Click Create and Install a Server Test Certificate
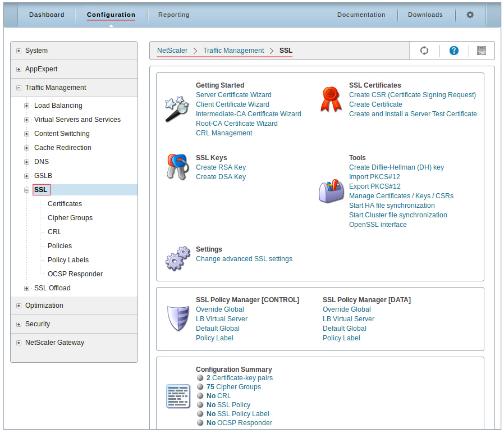 413,114
